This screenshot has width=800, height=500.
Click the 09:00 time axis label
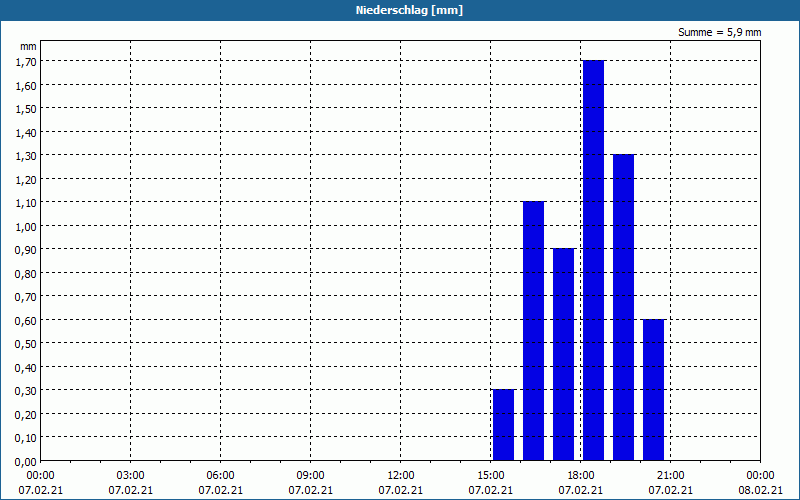coord(311,476)
